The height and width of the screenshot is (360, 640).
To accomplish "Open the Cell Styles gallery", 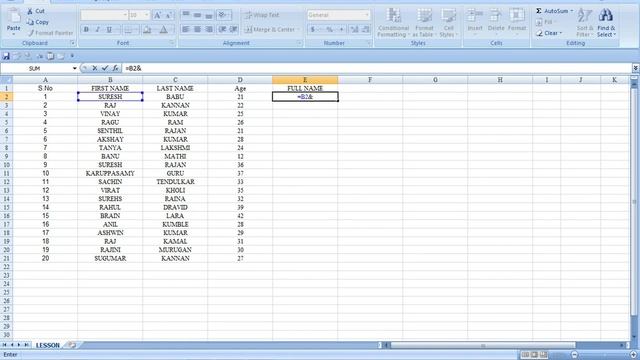I will pos(448,23).
